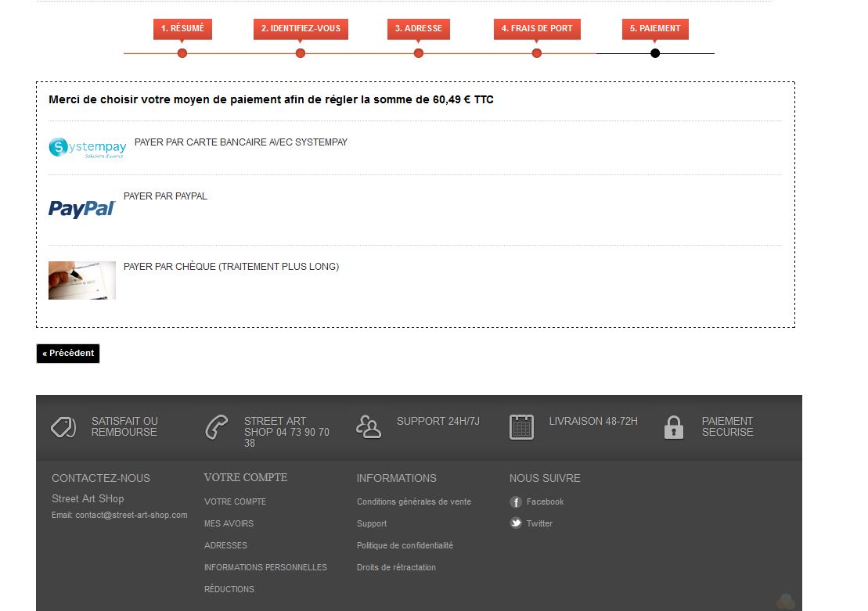This screenshot has width=868, height=611.
Task: Click the Résumé step progress dot
Action: click(x=182, y=53)
